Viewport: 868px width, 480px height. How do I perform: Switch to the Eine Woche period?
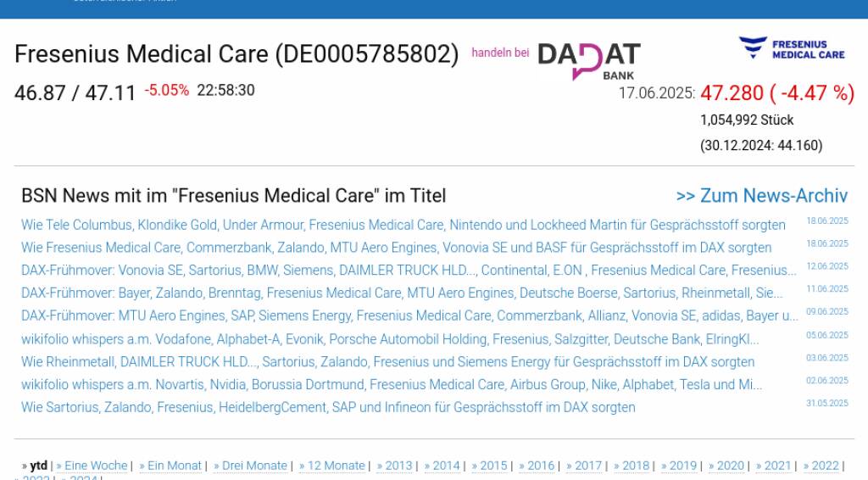point(96,466)
